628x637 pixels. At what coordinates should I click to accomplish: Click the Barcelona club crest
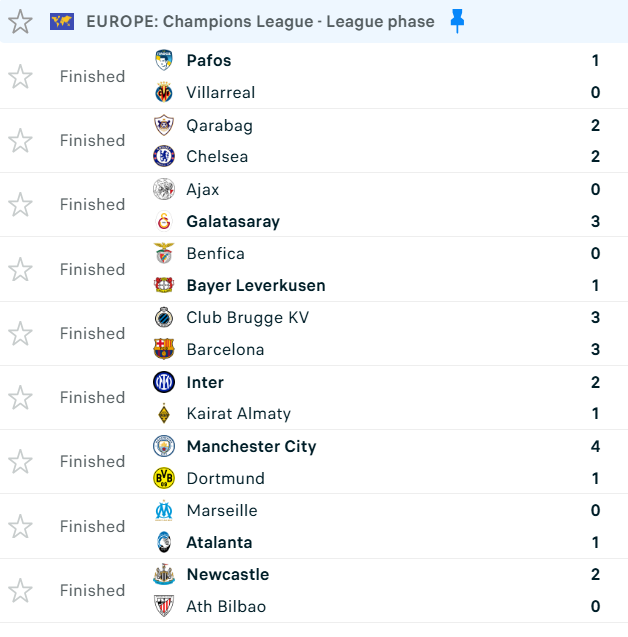coord(164,349)
